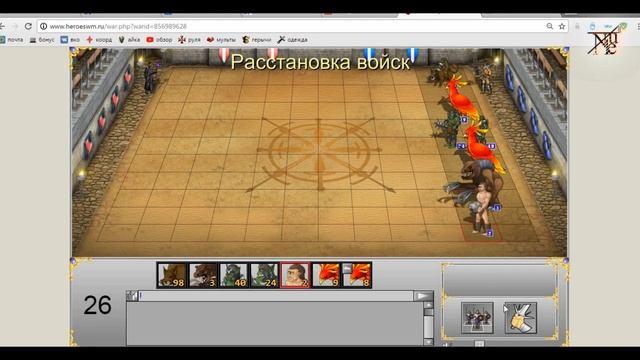Click the chat sound toggle icon left of input
Viewport: 640px width, 360px height.
[x=132, y=296]
